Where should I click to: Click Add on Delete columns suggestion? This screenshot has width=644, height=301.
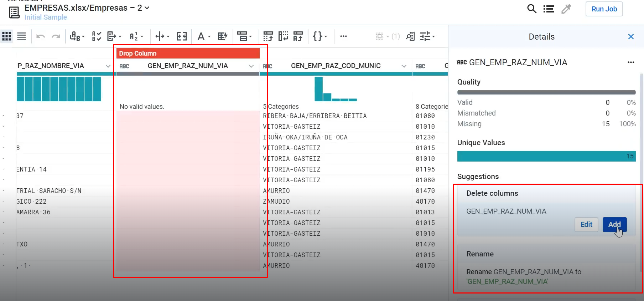[x=614, y=224]
